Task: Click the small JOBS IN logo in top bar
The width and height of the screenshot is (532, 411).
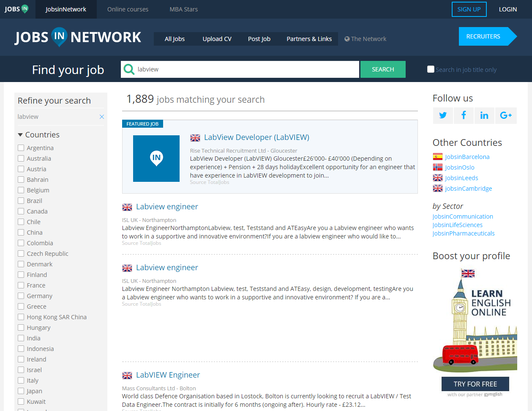Action: pyautogui.click(x=16, y=9)
